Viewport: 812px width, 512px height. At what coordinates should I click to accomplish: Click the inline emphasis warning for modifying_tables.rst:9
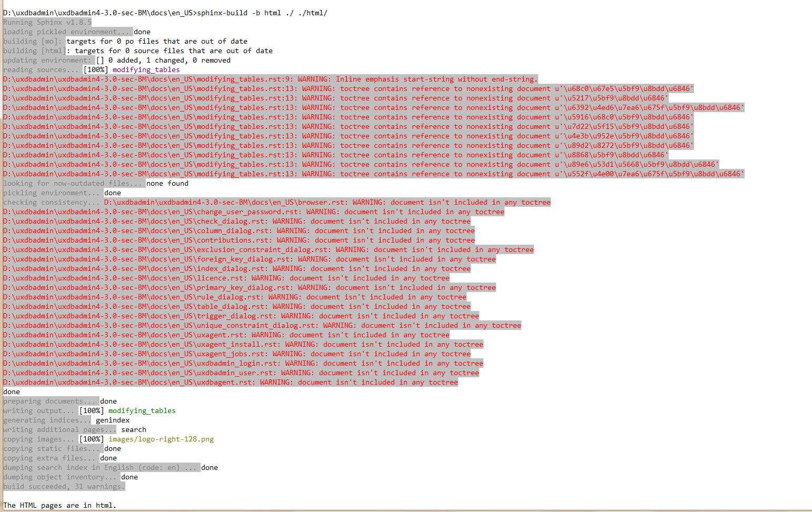point(269,79)
